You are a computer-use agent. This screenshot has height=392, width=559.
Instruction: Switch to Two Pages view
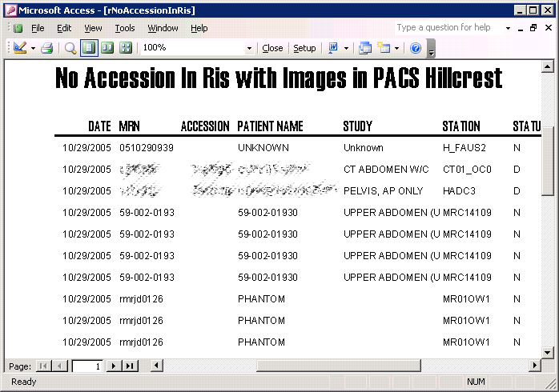[107, 48]
